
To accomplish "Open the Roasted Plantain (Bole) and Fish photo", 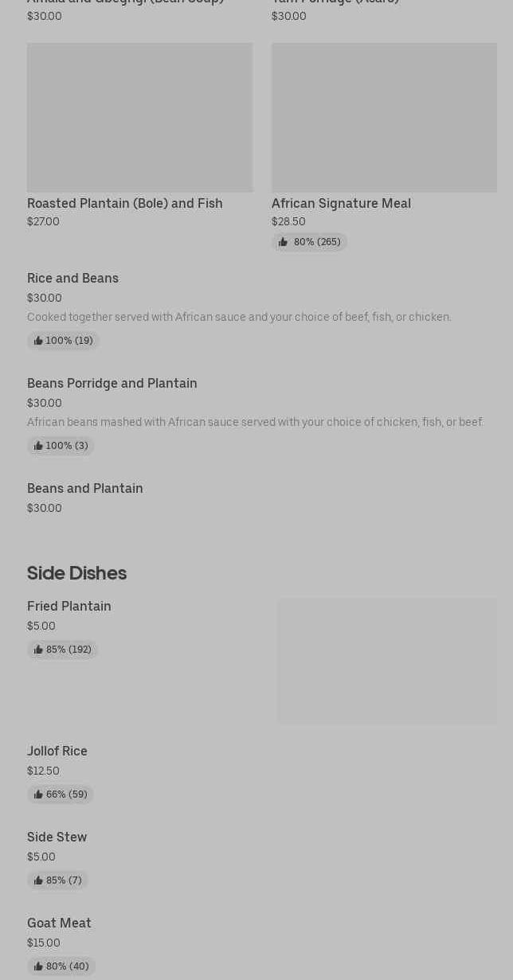I will tap(139, 117).
